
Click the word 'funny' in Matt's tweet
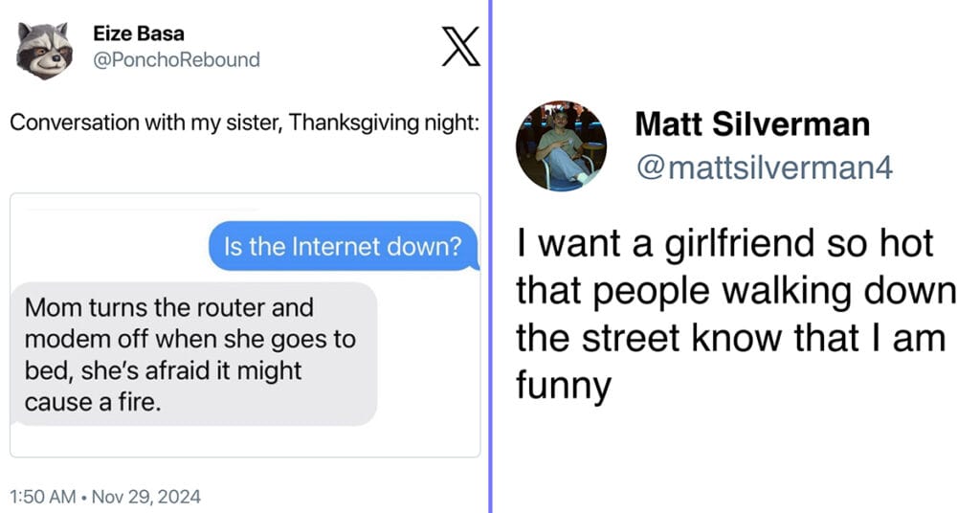tap(563, 387)
